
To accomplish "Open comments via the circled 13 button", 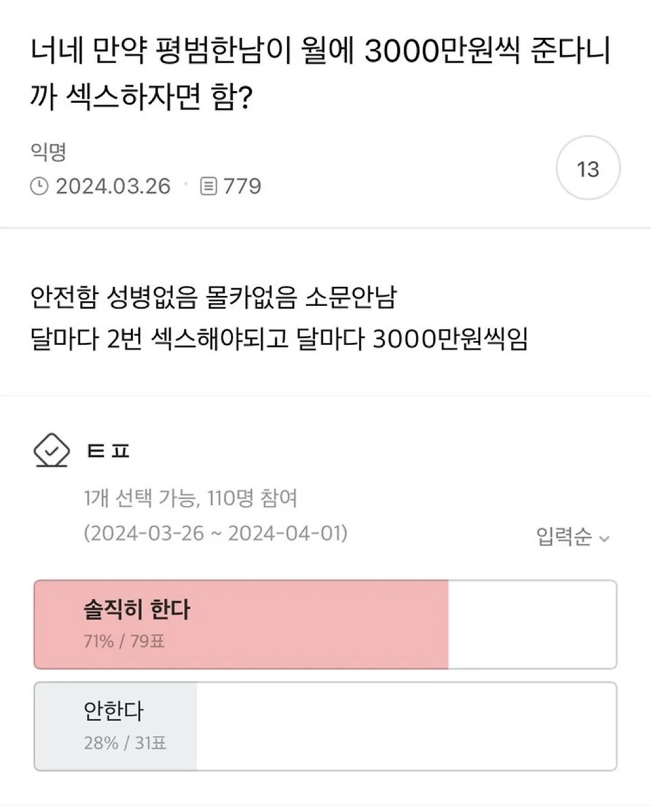I will pyautogui.click(x=588, y=169).
